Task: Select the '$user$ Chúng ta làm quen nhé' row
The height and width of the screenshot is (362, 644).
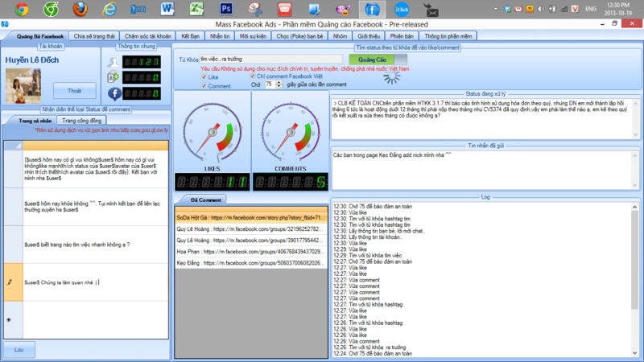Action: [95, 282]
